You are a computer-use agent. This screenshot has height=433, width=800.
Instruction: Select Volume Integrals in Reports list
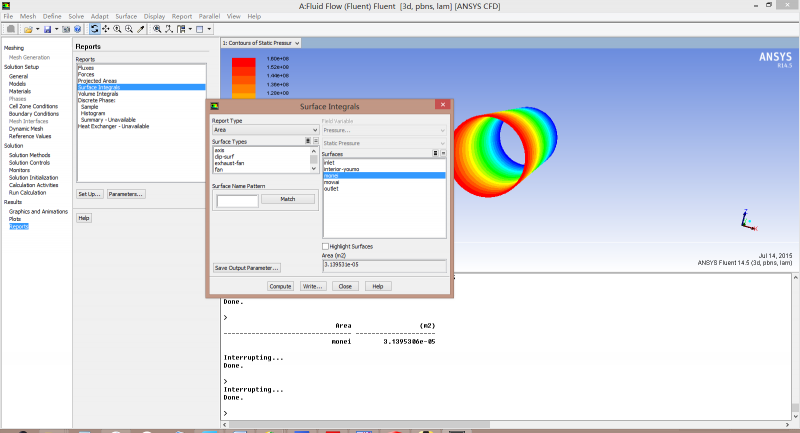tap(141, 94)
